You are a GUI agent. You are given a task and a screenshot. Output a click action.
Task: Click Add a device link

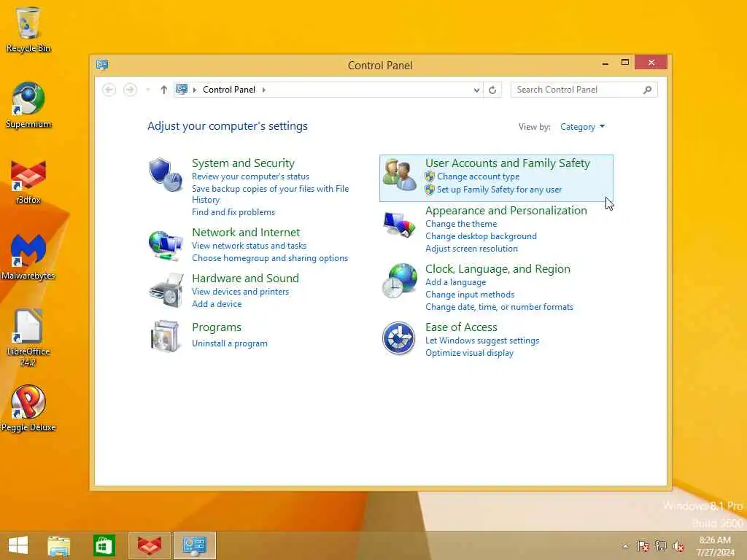(x=217, y=304)
